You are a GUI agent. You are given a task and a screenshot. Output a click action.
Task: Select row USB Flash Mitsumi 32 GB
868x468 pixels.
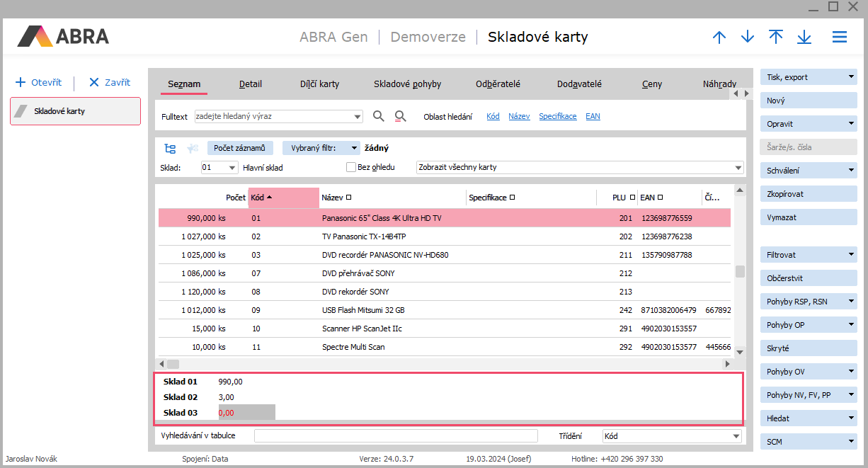pyautogui.click(x=445, y=310)
